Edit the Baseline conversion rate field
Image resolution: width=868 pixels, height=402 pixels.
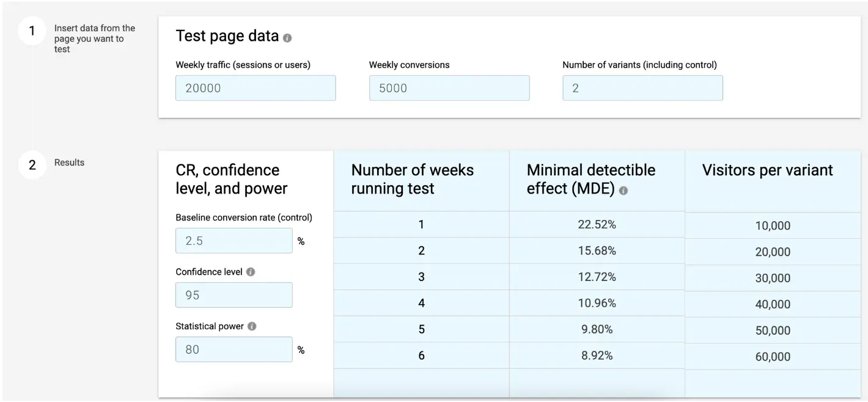click(x=234, y=241)
